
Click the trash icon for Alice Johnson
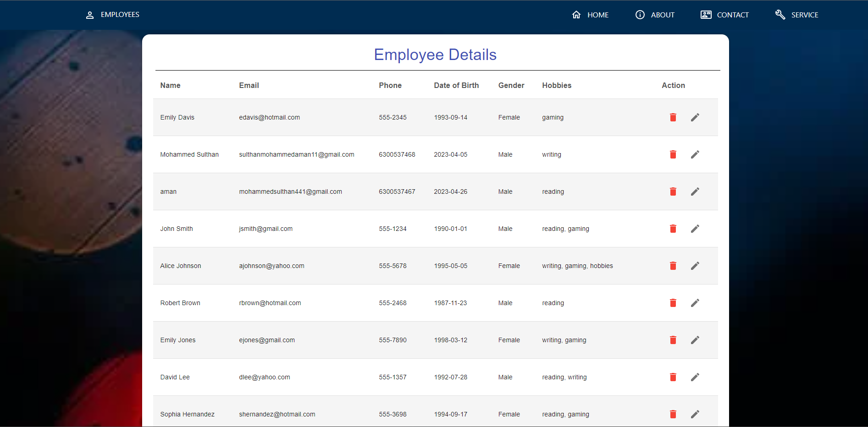click(x=673, y=266)
